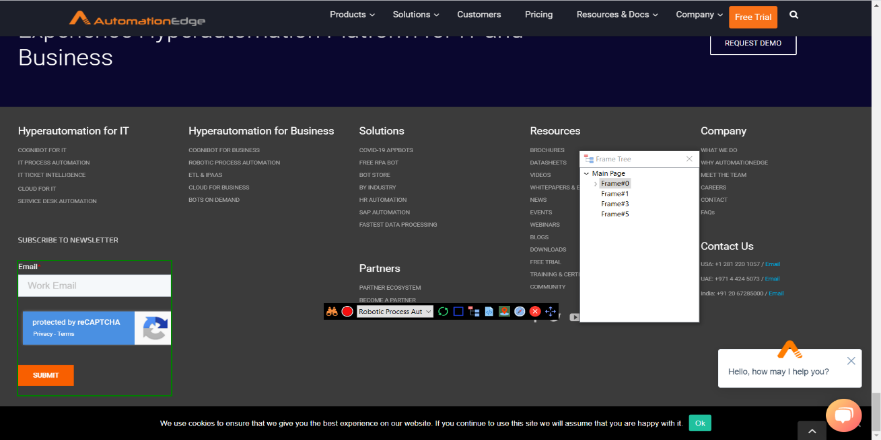
Task: Click the frame tree icon in floating toolbar
Action: 474,311
